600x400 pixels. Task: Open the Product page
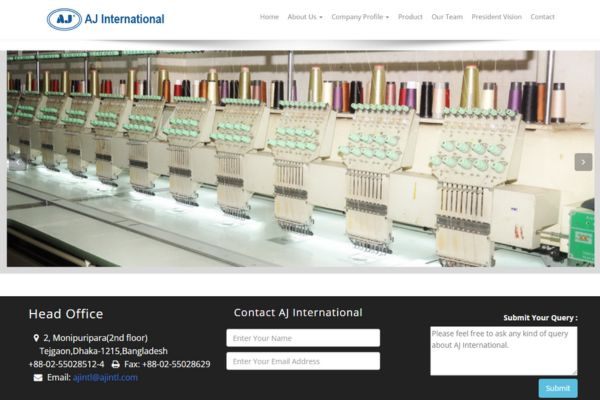[410, 17]
